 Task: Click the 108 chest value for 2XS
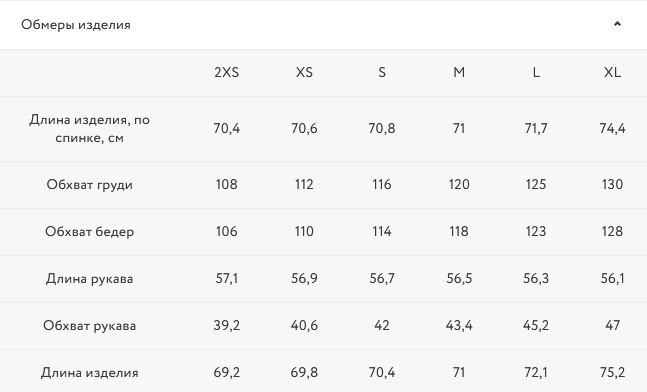coord(227,184)
